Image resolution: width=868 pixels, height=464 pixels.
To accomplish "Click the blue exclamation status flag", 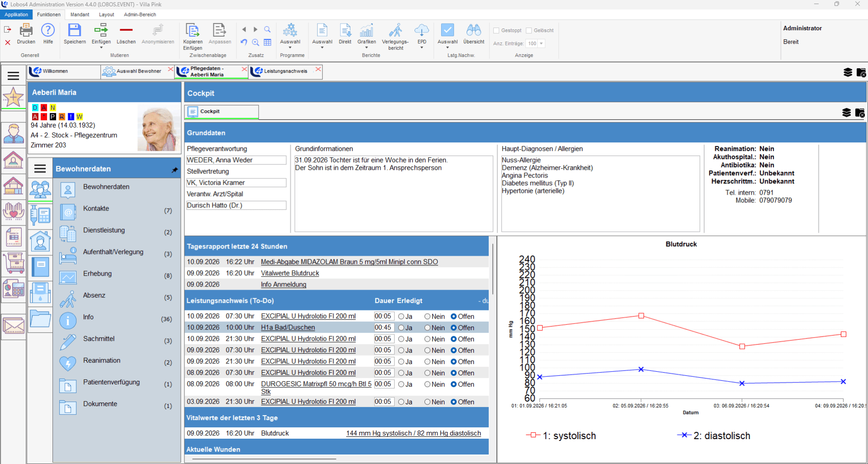I will [x=71, y=117].
